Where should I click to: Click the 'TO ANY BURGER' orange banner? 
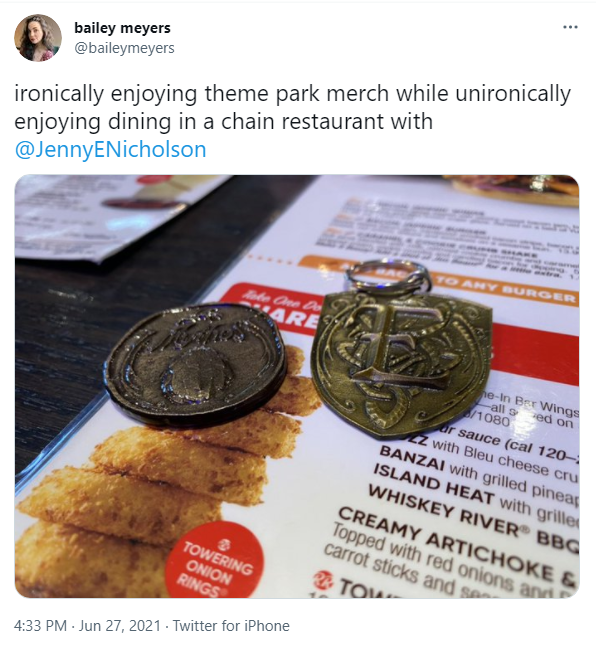click(505, 290)
